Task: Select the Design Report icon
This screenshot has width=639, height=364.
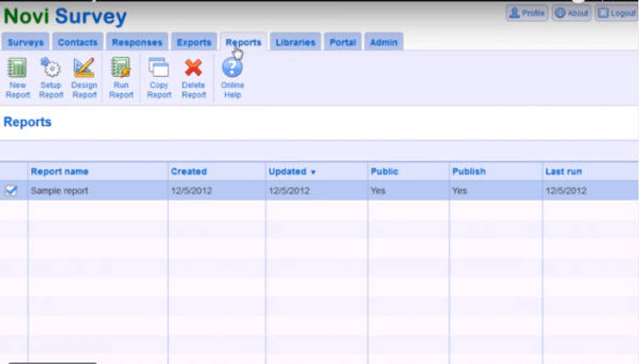Action: [85, 69]
